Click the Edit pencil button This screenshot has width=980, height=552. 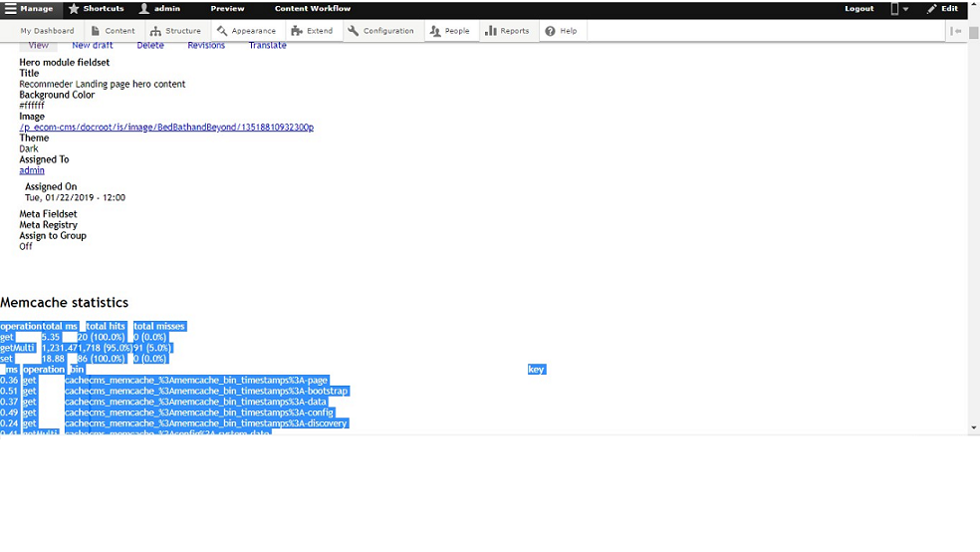(942, 9)
